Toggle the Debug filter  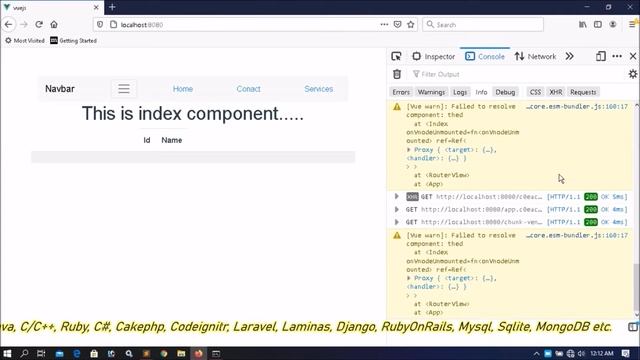point(505,92)
